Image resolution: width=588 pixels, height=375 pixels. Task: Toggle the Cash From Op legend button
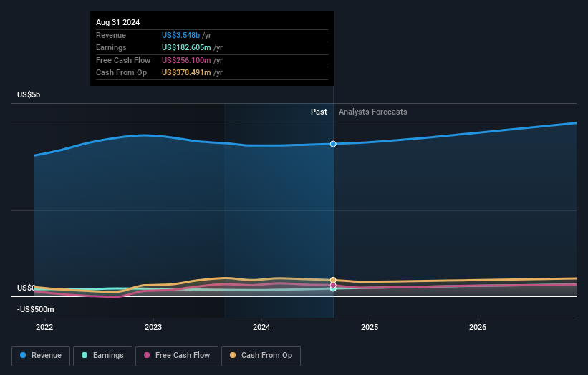261,356
